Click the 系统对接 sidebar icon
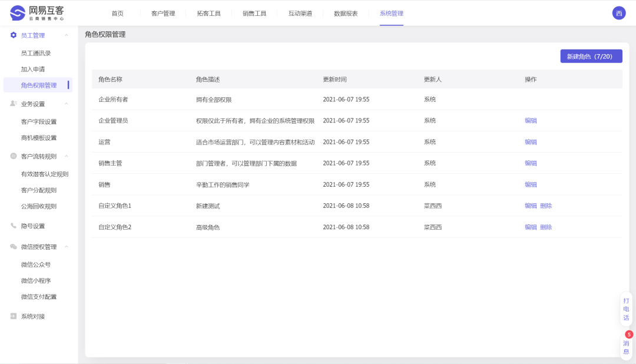Image resolution: width=636 pixels, height=364 pixels. (13, 316)
